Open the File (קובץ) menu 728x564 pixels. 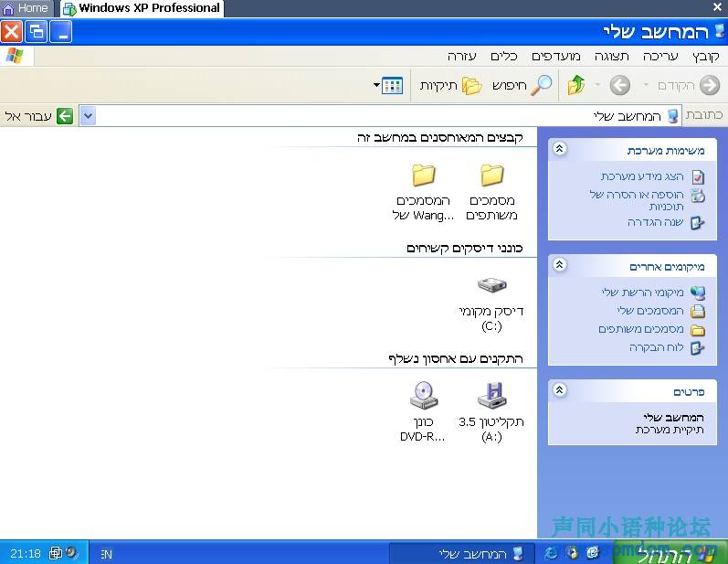[705, 57]
